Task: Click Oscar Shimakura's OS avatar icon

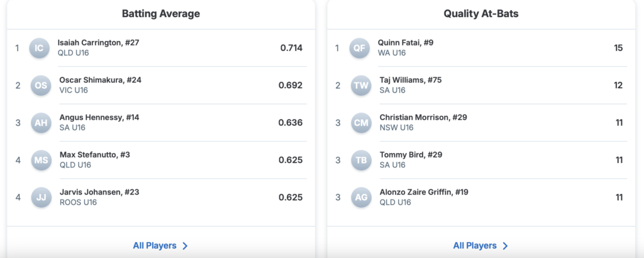Action: point(41,85)
